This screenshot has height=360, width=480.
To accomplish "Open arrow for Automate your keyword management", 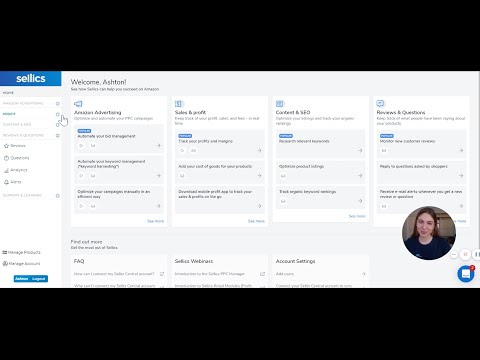I will (158, 176).
